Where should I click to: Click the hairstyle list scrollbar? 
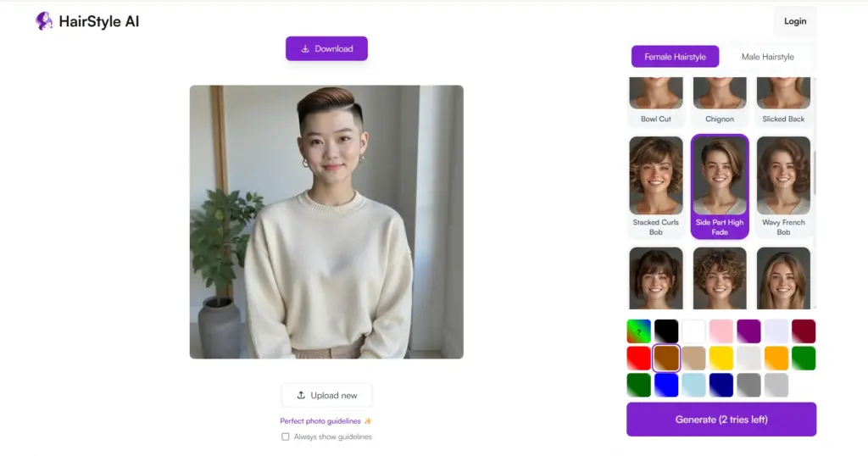[815, 173]
